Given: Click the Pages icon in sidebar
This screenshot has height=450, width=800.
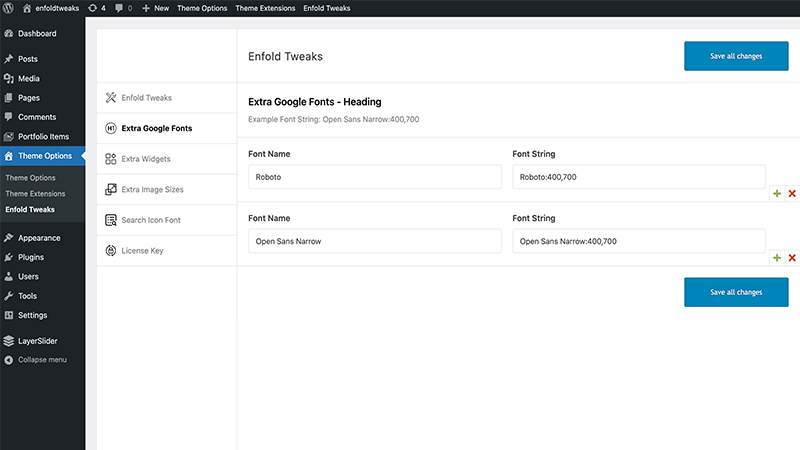Looking at the screenshot, I should (x=9, y=97).
